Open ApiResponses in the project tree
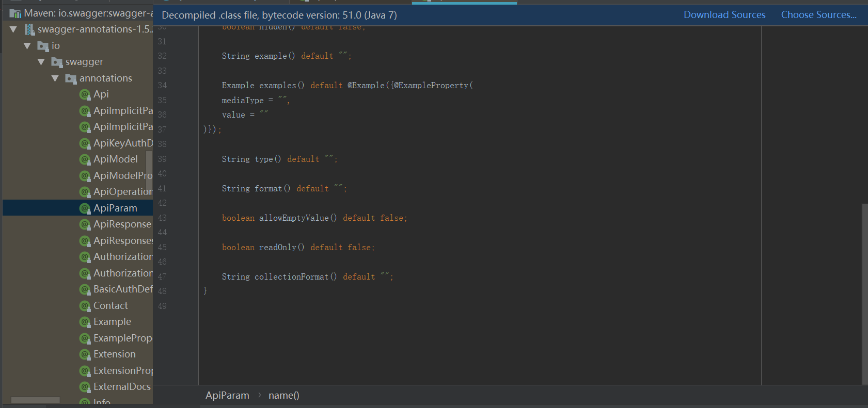 pos(123,241)
